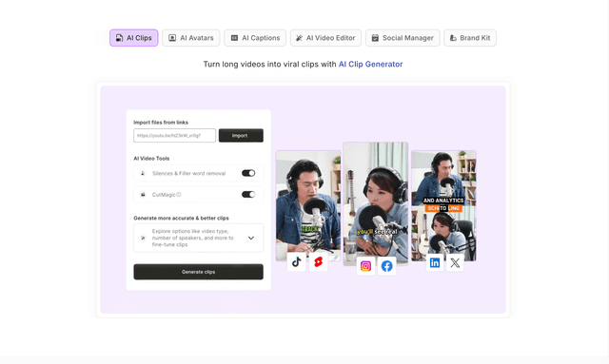Click the Generate clips button
The width and height of the screenshot is (609, 364).
199,272
